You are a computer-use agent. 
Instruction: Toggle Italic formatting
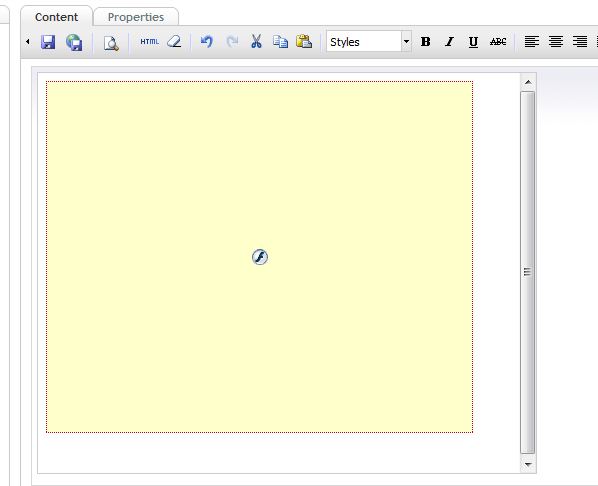click(450, 42)
